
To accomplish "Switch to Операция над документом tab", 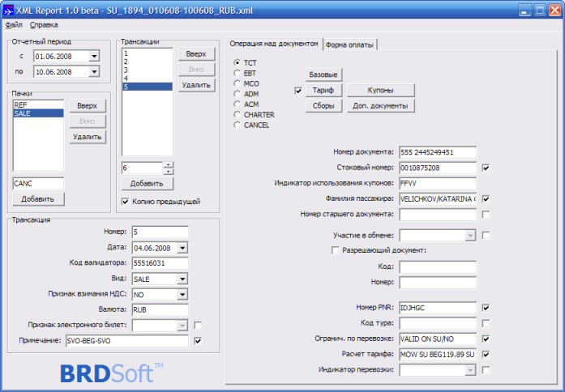I will pos(274,44).
